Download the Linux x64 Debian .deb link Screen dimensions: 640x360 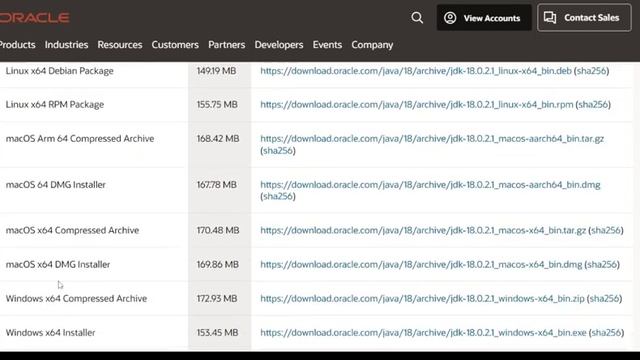click(416, 71)
